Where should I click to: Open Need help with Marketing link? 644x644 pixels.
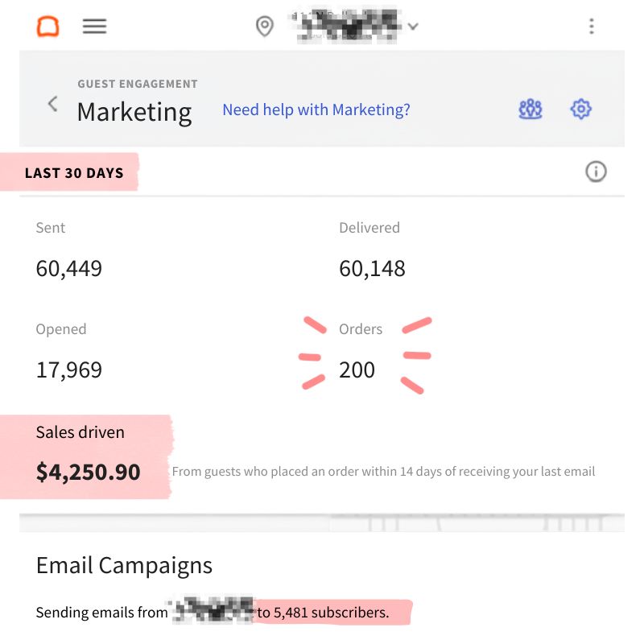(x=316, y=109)
